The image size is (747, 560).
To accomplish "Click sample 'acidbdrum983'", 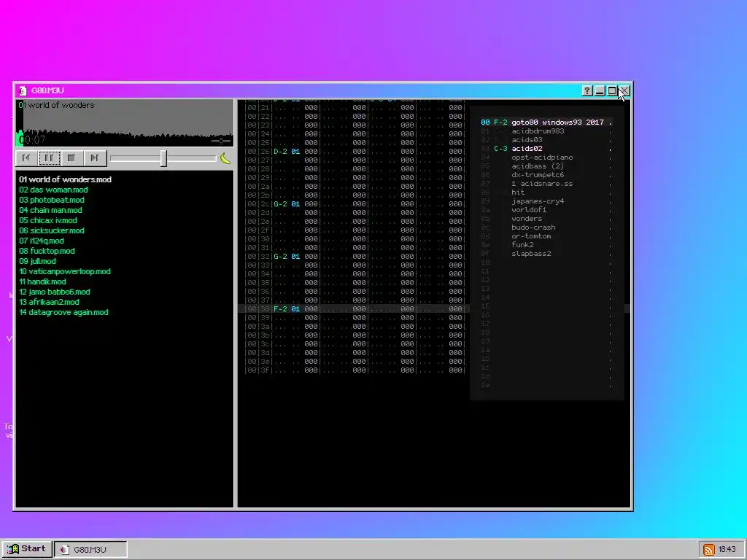I will [x=538, y=131].
